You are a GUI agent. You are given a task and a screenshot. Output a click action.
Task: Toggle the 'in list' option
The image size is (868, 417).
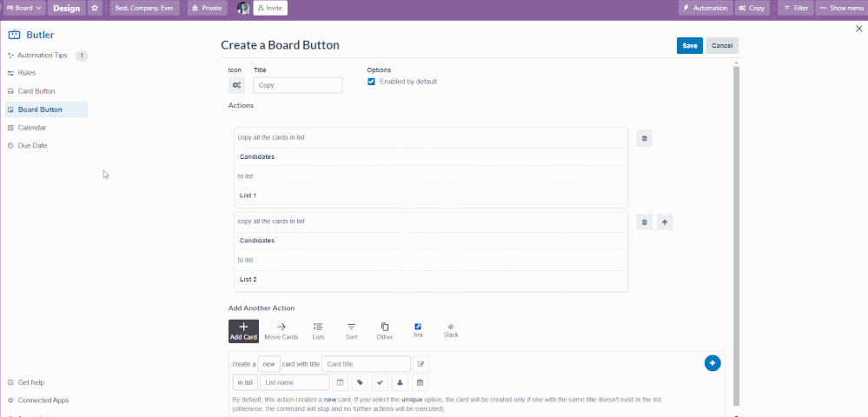(245, 382)
